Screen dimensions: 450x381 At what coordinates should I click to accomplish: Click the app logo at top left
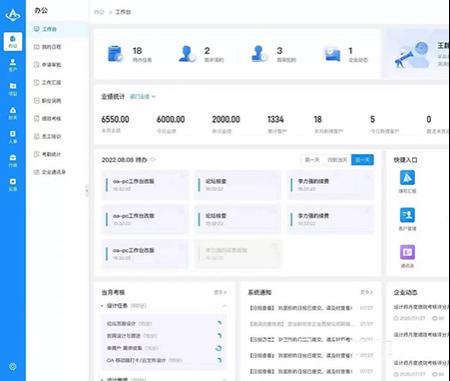13,14
